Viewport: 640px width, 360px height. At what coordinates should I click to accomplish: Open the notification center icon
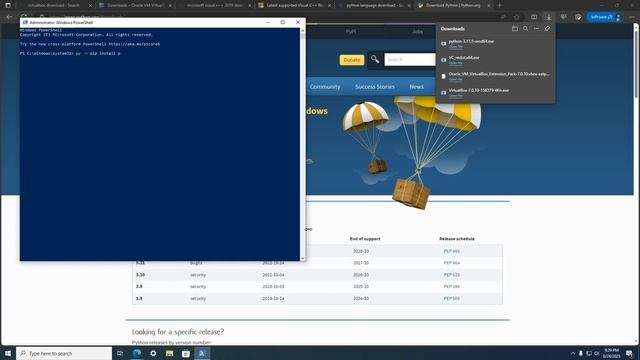(629, 353)
